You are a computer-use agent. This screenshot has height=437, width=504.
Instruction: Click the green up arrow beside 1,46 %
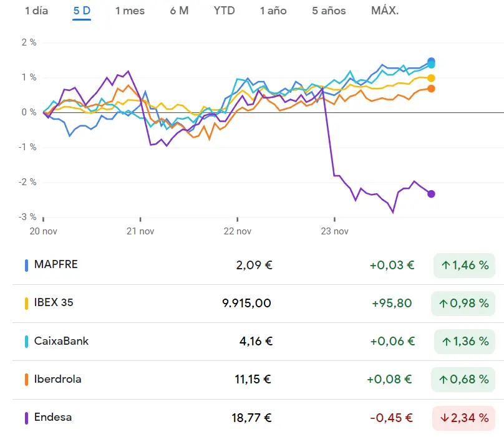point(446,264)
